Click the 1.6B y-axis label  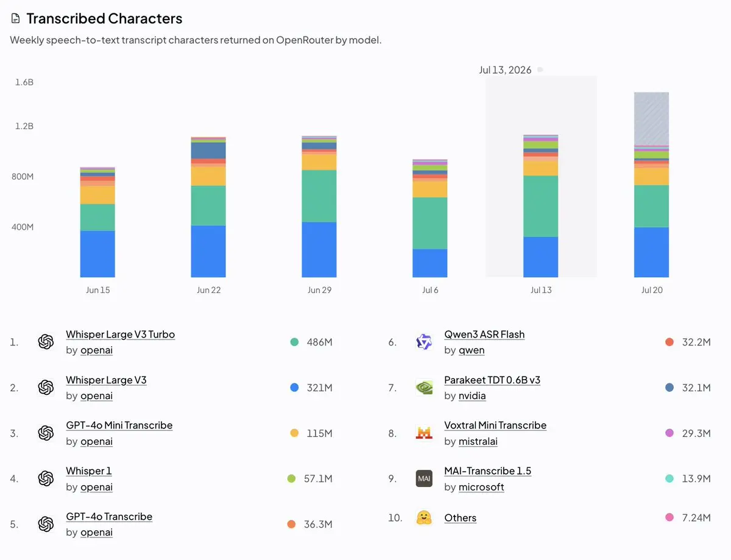click(x=24, y=82)
